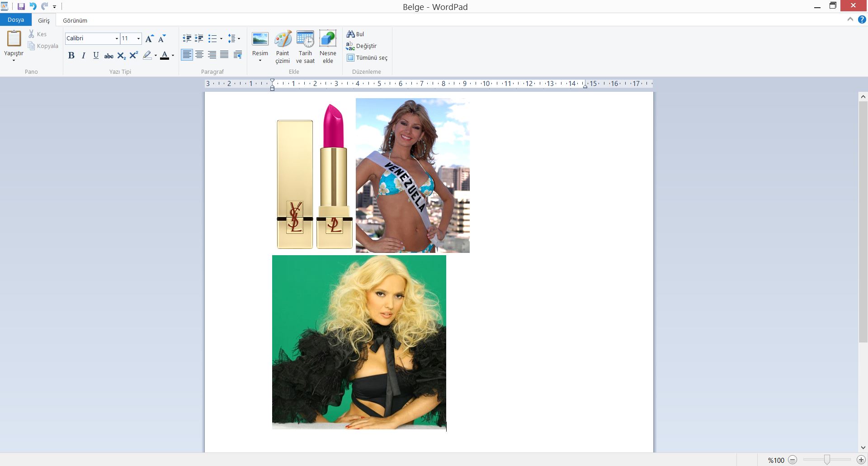The width and height of the screenshot is (868, 466).
Task: Toggle bold formatting
Action: point(71,55)
